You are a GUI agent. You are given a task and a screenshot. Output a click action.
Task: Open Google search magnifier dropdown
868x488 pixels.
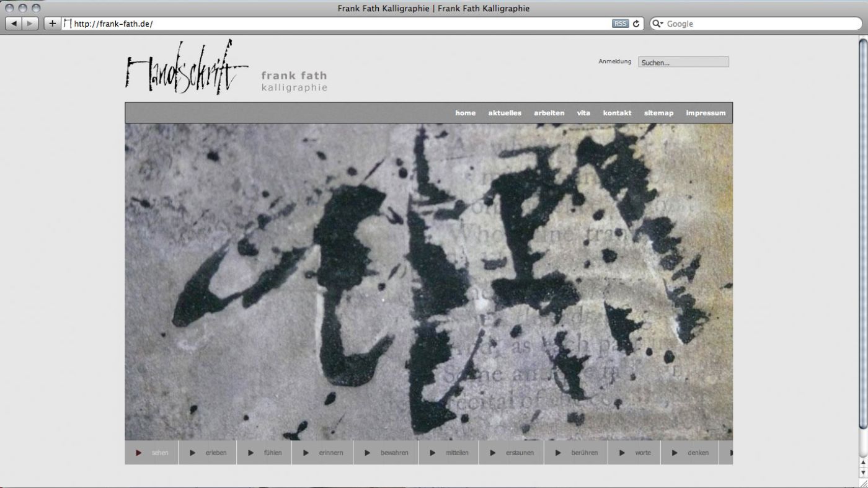point(657,24)
